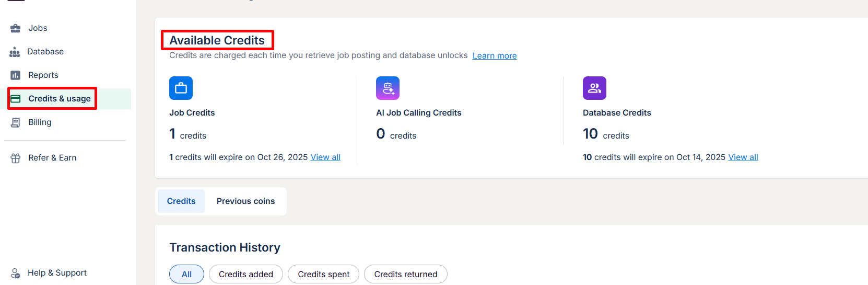Filter transactions by All

[x=186, y=274]
